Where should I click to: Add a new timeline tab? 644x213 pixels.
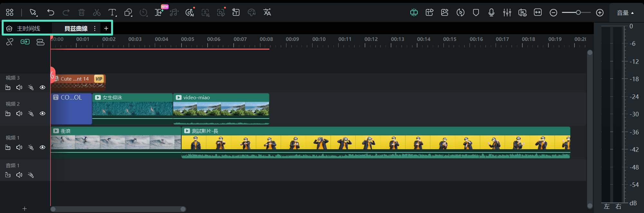(x=106, y=29)
